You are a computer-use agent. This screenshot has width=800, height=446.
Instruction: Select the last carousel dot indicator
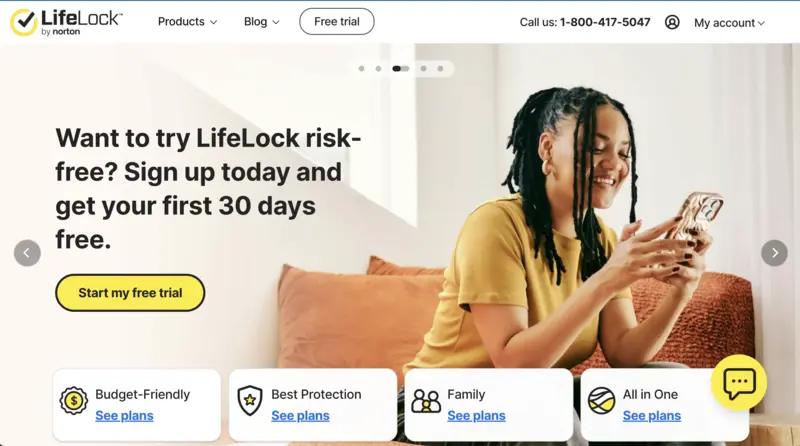click(440, 68)
